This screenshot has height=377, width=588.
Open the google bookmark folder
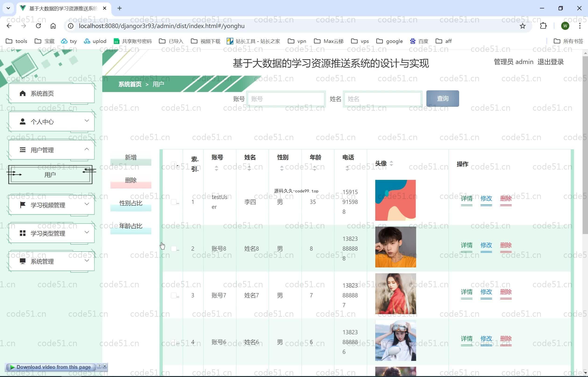(389, 41)
